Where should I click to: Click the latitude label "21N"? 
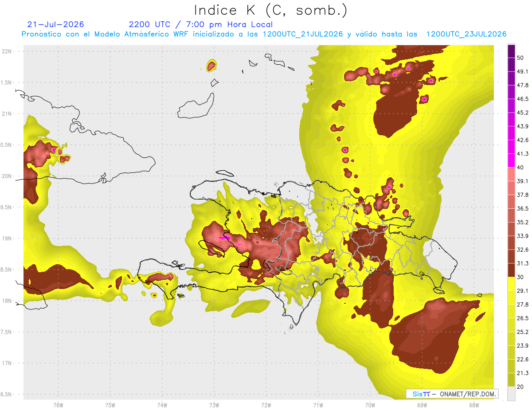(8, 114)
